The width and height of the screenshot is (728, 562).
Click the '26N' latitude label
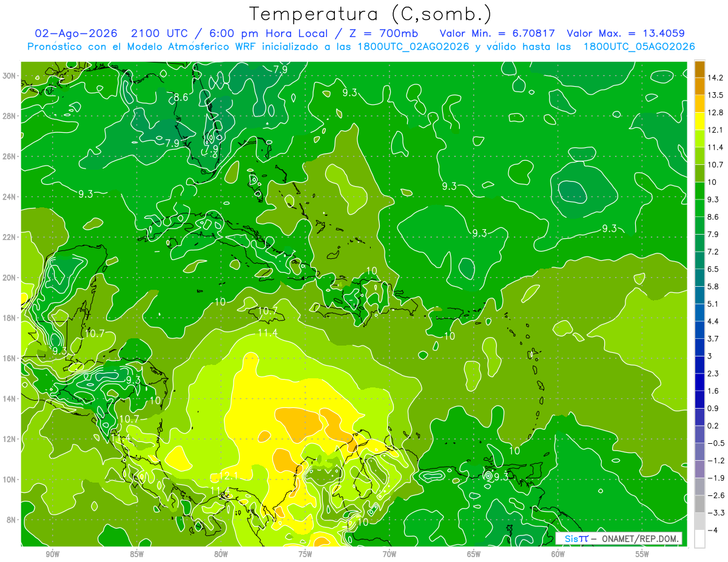pos(9,156)
